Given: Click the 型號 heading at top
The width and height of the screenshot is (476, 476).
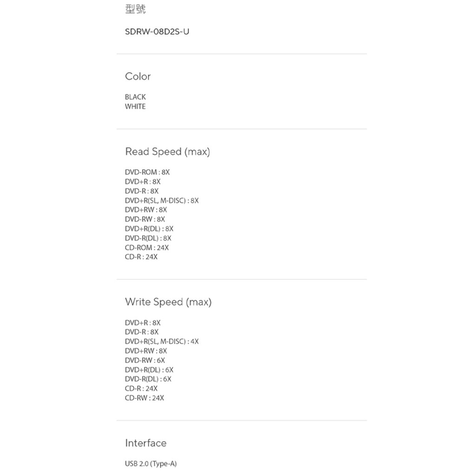Looking at the screenshot, I should coord(135,9).
